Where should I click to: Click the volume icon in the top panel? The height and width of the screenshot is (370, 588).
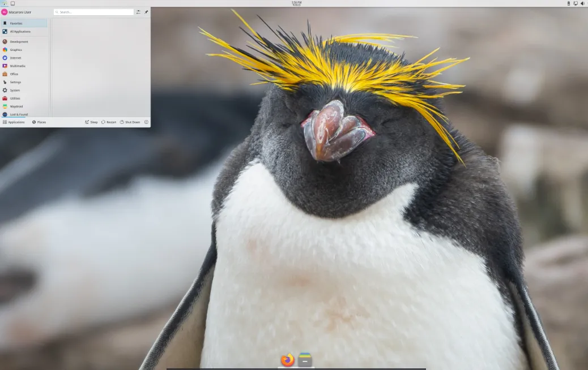583,3
